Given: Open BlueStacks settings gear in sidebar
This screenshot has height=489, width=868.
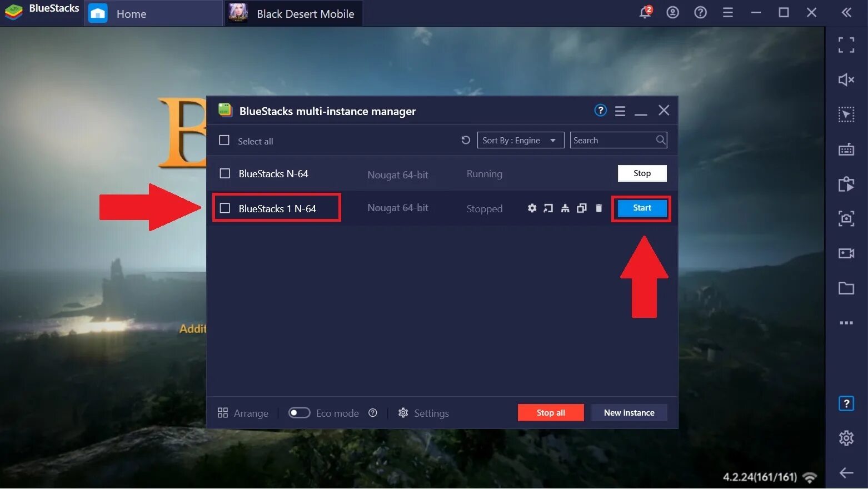Looking at the screenshot, I should (x=846, y=438).
